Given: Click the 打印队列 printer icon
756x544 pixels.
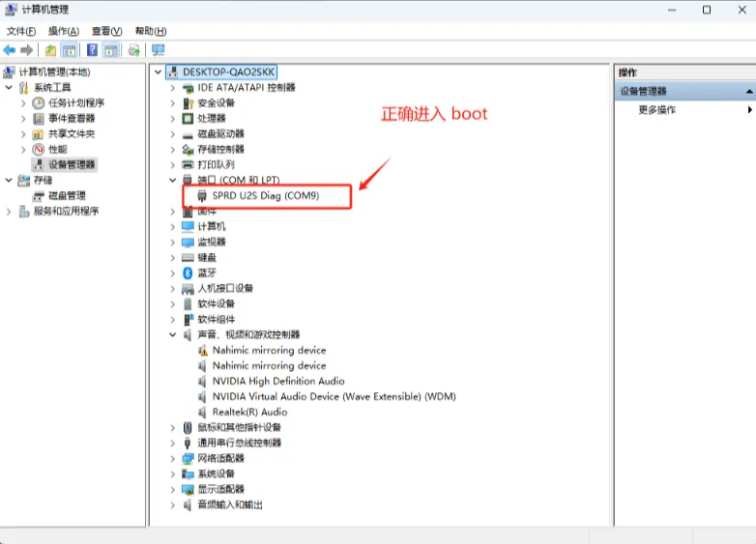Looking at the screenshot, I should pos(188,165).
